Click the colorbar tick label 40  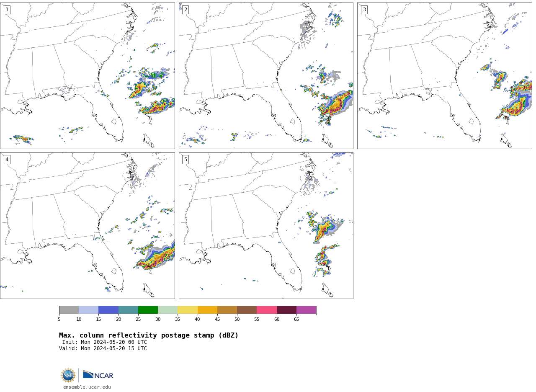[198, 320]
